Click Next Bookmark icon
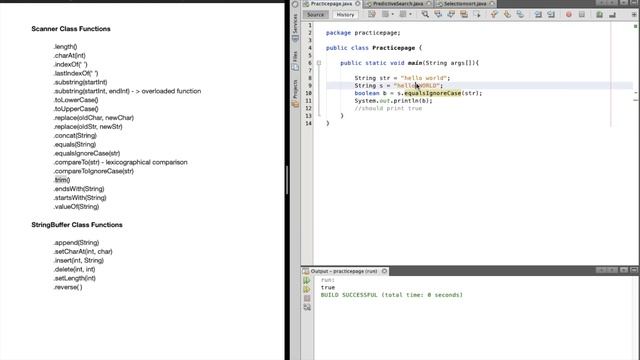 [507, 15]
